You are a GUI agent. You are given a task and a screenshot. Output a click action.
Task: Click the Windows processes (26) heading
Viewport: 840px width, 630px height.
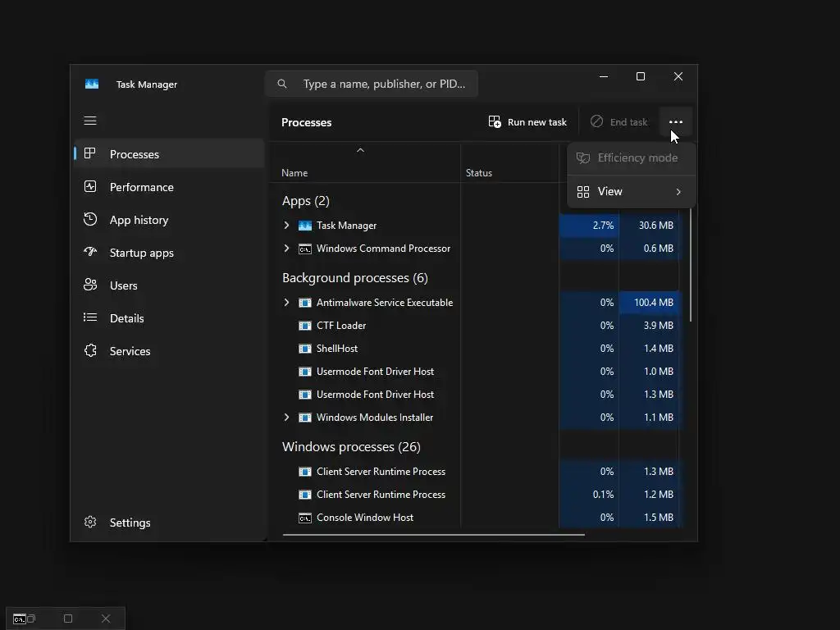(x=351, y=447)
